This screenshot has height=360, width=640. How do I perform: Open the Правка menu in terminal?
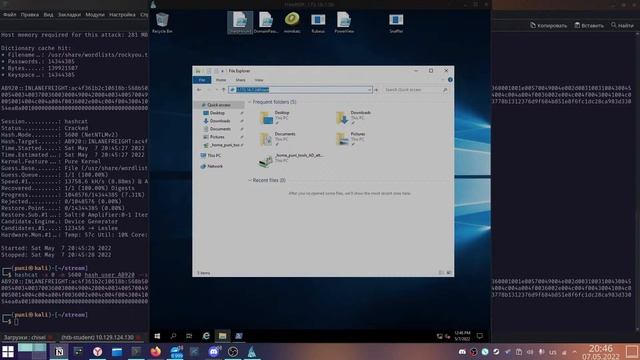pyautogui.click(x=30, y=15)
